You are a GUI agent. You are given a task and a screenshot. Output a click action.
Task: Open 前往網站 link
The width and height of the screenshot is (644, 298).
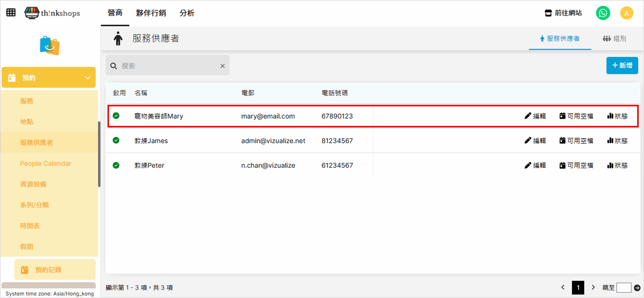(x=563, y=13)
